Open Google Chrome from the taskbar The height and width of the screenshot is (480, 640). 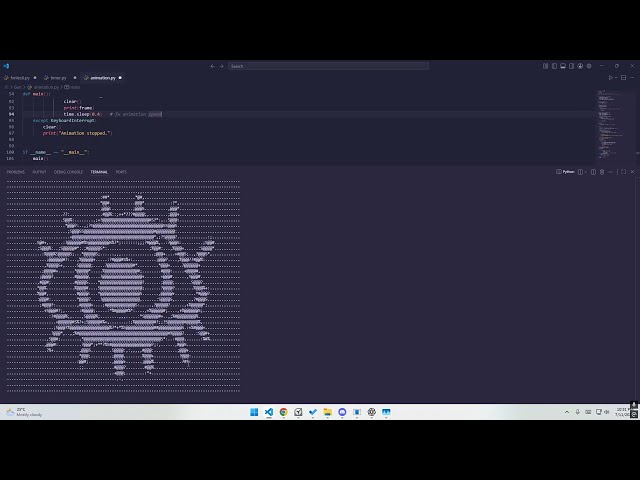[283, 412]
